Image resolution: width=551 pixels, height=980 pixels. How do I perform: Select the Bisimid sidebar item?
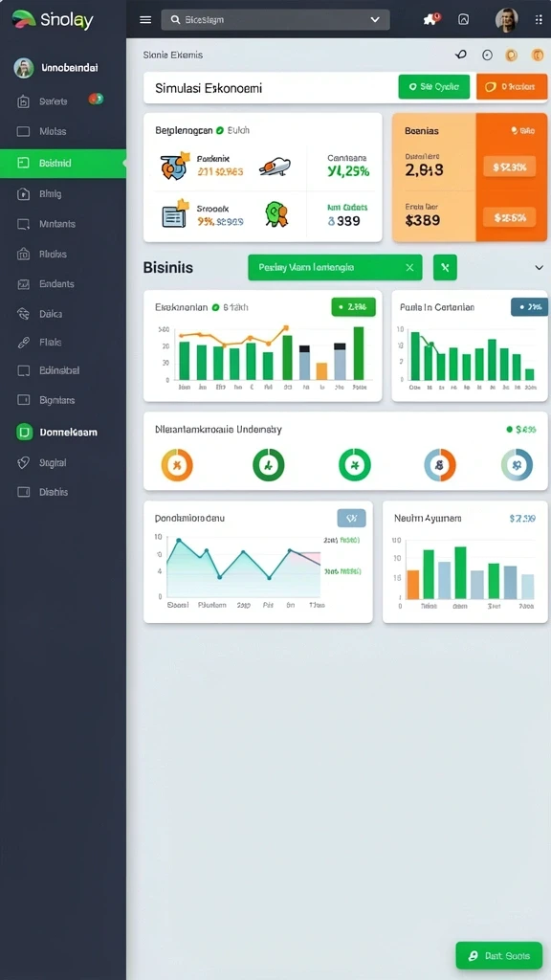click(x=63, y=163)
